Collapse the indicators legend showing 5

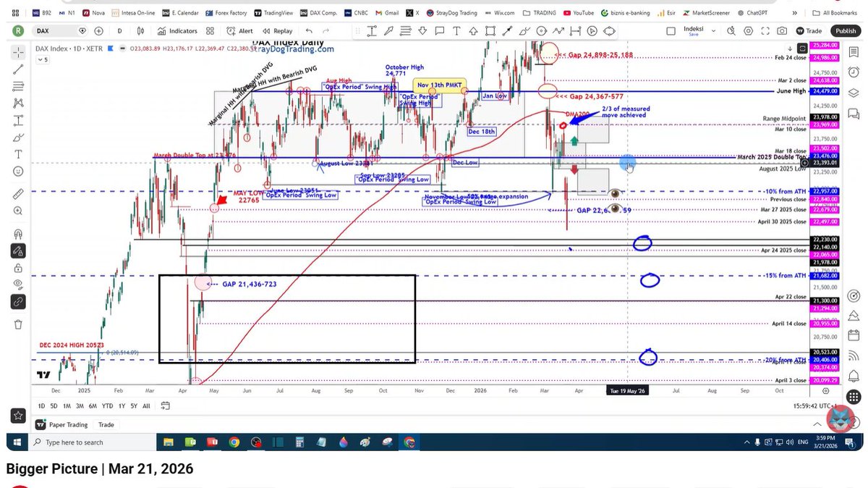pos(44,59)
